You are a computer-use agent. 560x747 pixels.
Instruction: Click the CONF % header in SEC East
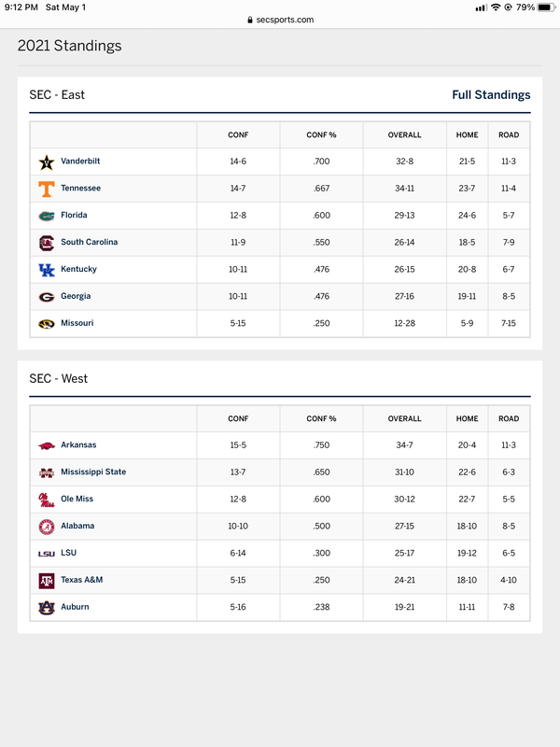(321, 135)
